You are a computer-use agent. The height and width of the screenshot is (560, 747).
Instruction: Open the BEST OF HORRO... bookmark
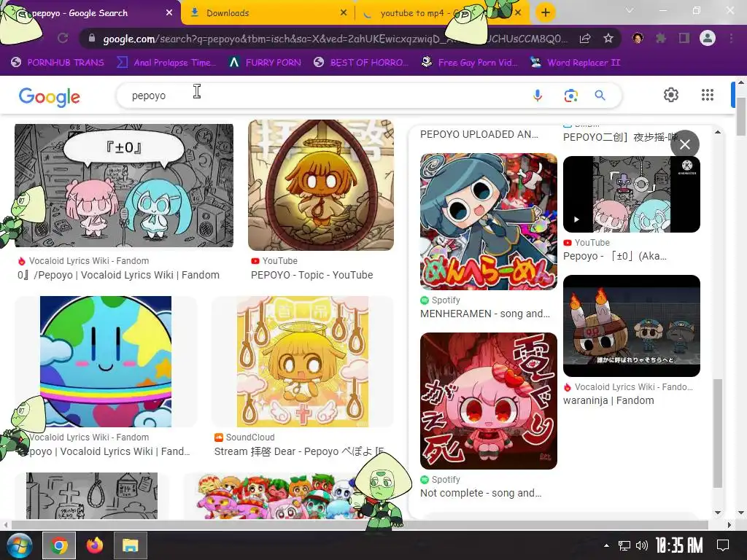tap(361, 63)
